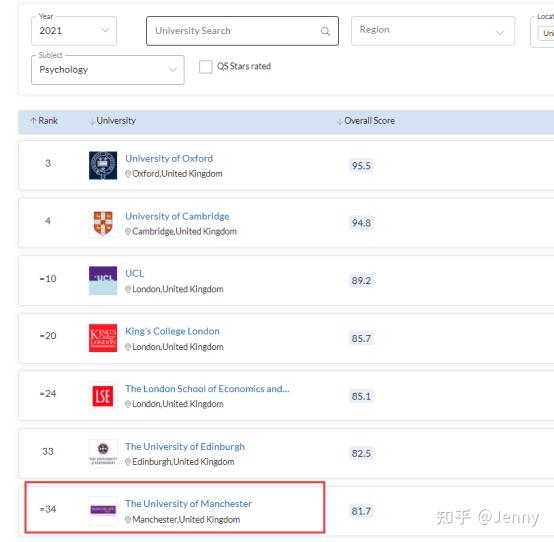
Task: Click the King's College score 85.7
Action: [361, 338]
